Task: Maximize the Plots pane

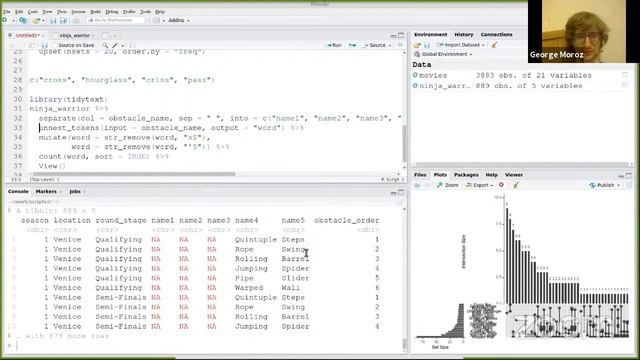Action: [629, 175]
